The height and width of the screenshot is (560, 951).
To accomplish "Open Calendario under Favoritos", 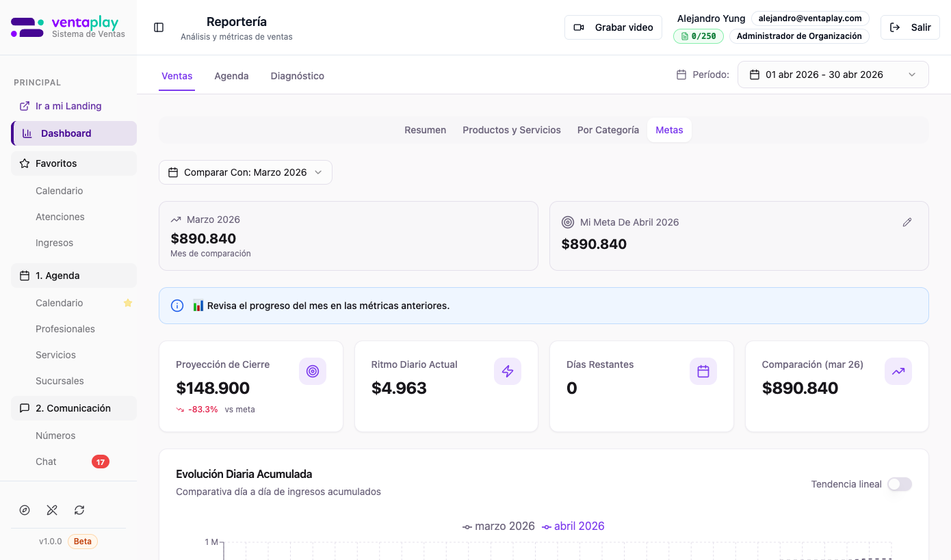I will (60, 191).
